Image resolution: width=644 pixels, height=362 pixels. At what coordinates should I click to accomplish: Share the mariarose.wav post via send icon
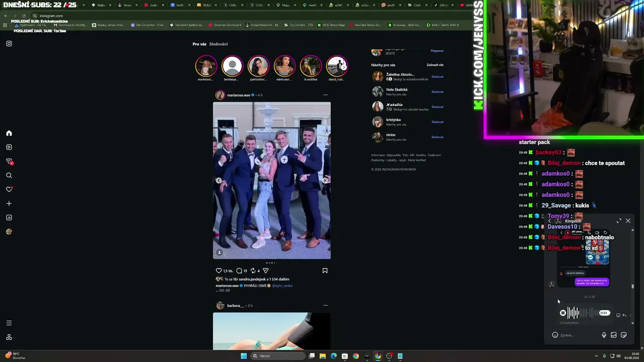[266, 270]
